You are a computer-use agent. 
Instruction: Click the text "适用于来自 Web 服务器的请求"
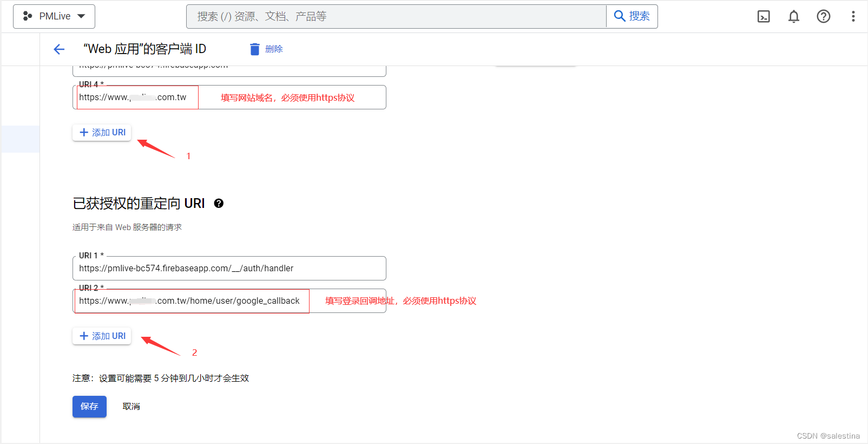[127, 227]
